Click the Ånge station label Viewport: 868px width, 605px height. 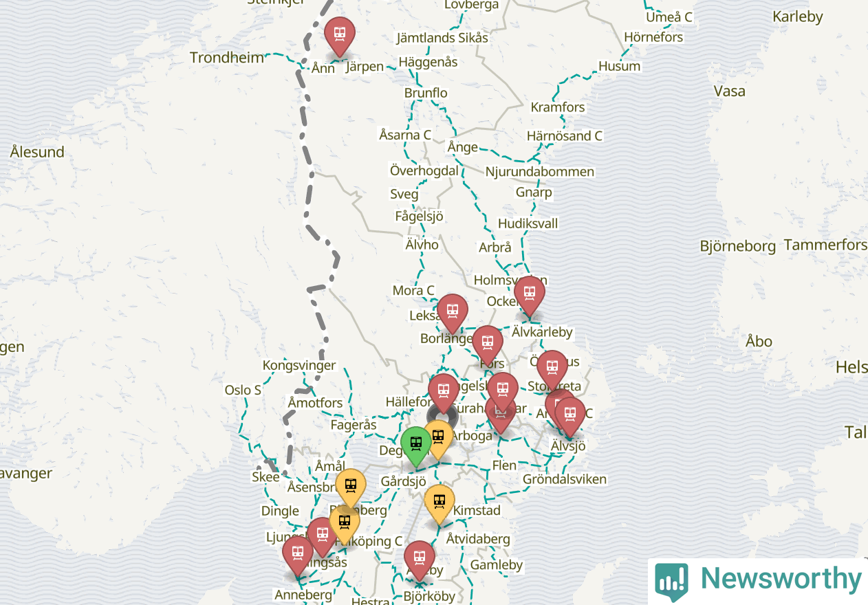pyautogui.click(x=462, y=147)
